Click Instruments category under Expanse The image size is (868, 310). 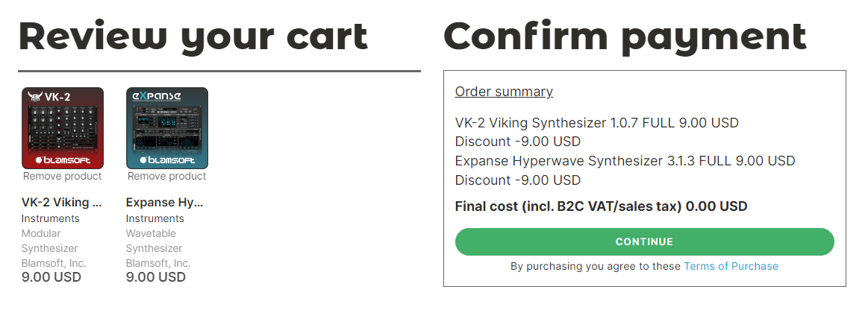155,218
